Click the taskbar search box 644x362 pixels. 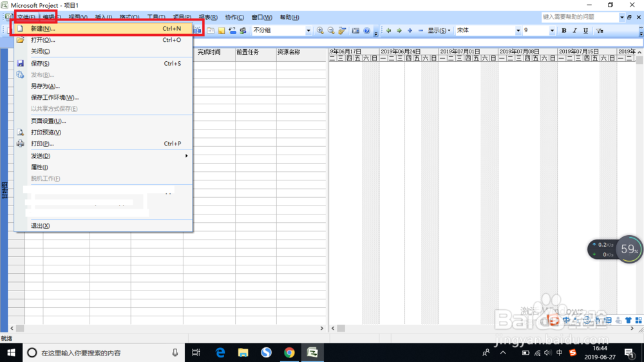point(102,352)
